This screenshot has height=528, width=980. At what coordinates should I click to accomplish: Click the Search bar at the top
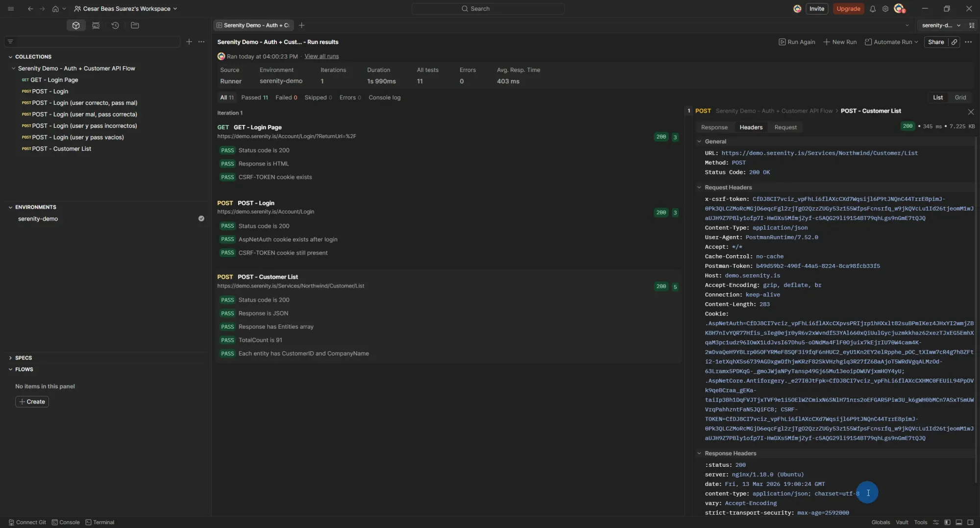pos(487,8)
